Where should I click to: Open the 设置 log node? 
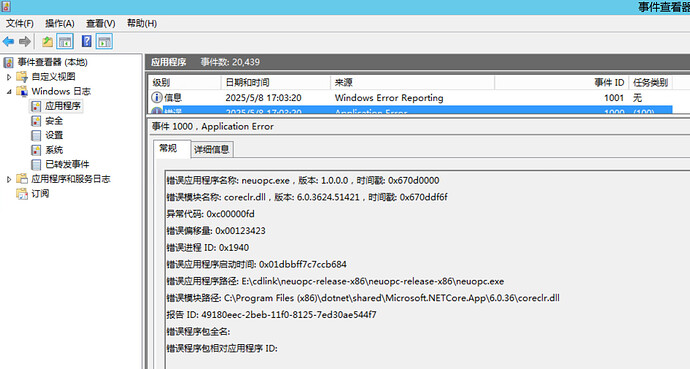(x=54, y=135)
